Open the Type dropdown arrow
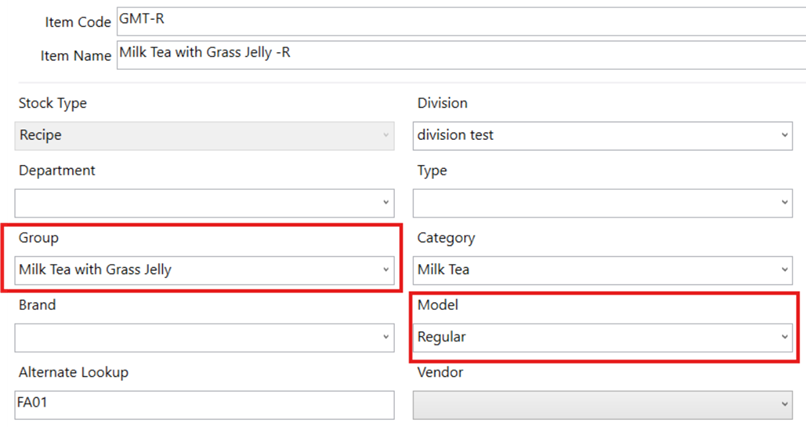This screenshot has width=806, height=427. click(785, 203)
